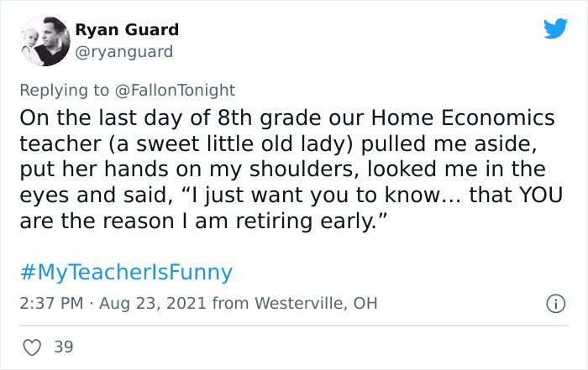The height and width of the screenshot is (370, 588).
Task: Click the divider line above likes
Action: point(294,326)
